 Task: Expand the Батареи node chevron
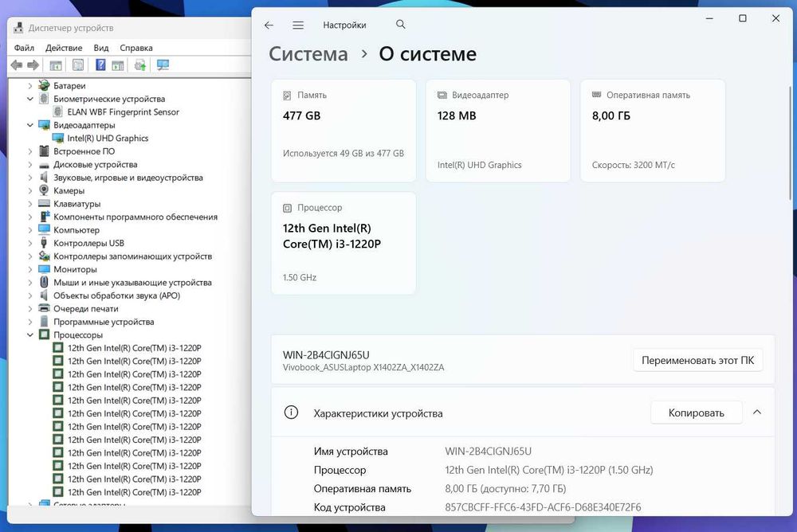point(30,86)
